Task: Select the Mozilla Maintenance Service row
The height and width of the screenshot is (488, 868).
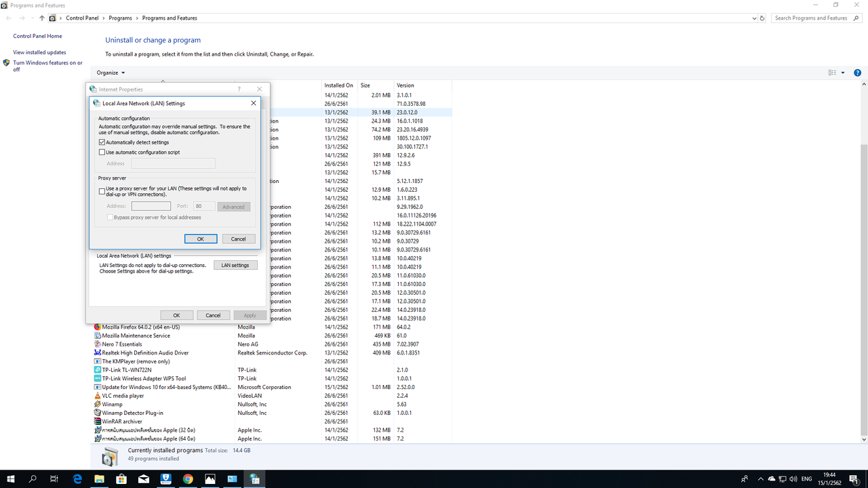Action: [x=271, y=335]
